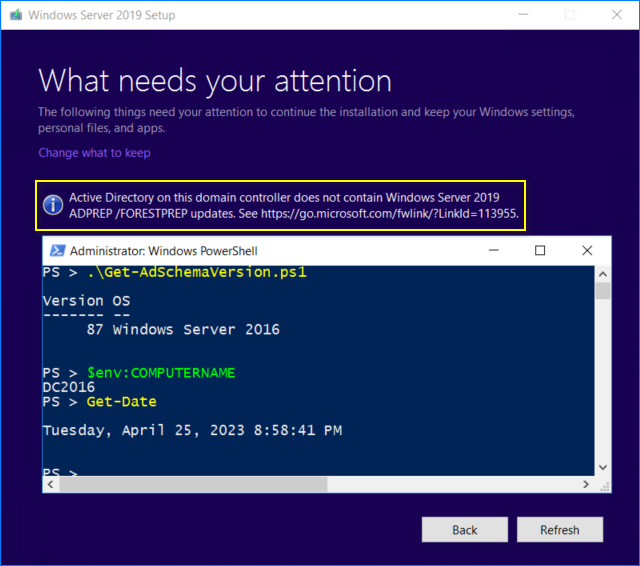Click 'Tuesday, April 25, 2023 8:58:41 PM' output
Viewport: 640px width, 566px height.
[x=192, y=430]
